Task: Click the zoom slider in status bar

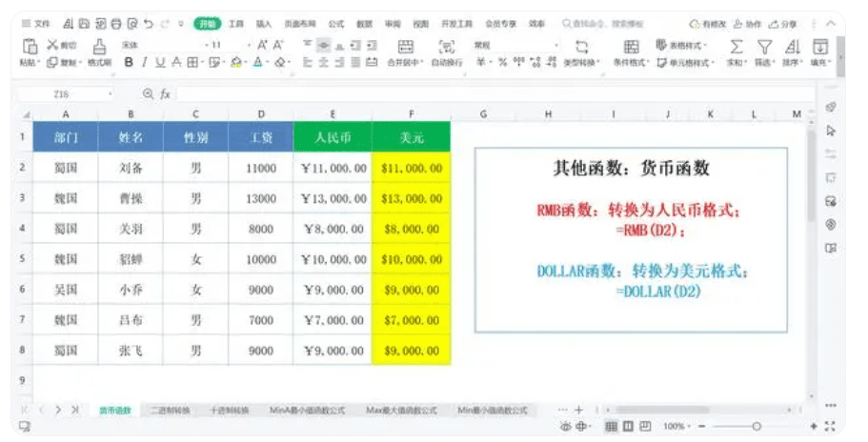Action: pyautogui.click(x=756, y=426)
